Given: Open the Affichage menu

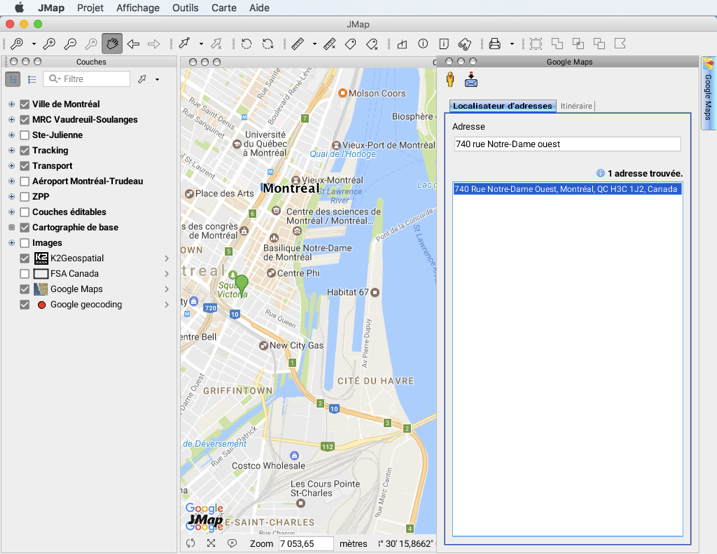Looking at the screenshot, I should click(137, 8).
